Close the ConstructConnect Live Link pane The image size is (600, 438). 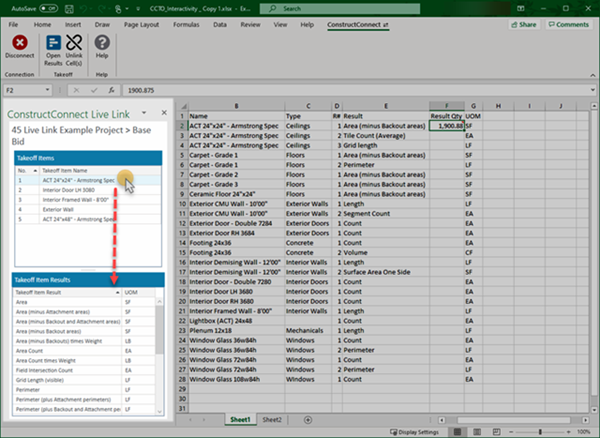[164, 112]
